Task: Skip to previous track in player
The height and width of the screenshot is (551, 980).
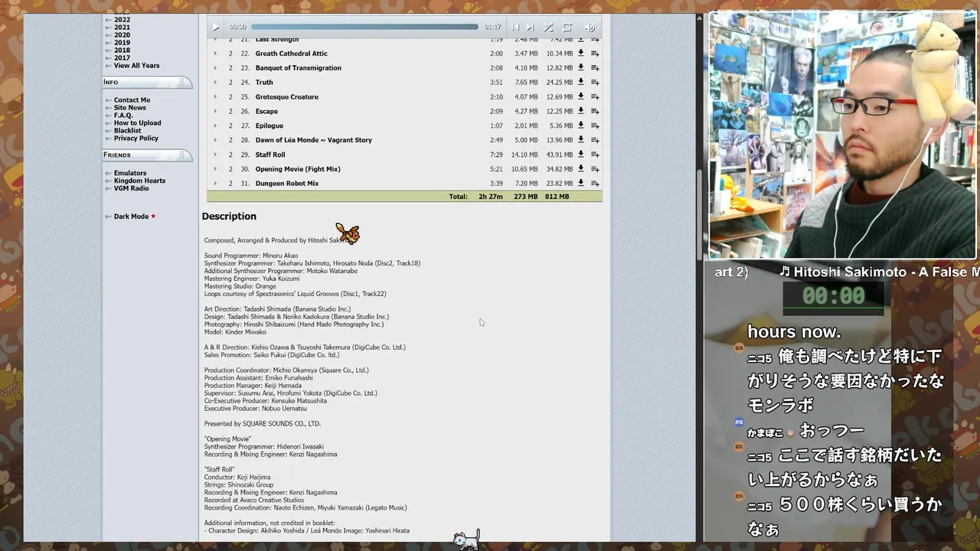Action: 515,28
